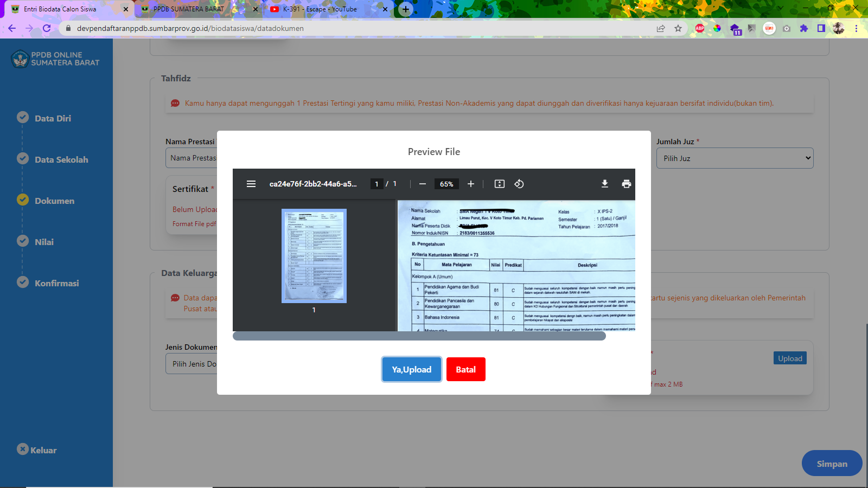Click the PDF page number field
The height and width of the screenshot is (488, 868).
376,184
